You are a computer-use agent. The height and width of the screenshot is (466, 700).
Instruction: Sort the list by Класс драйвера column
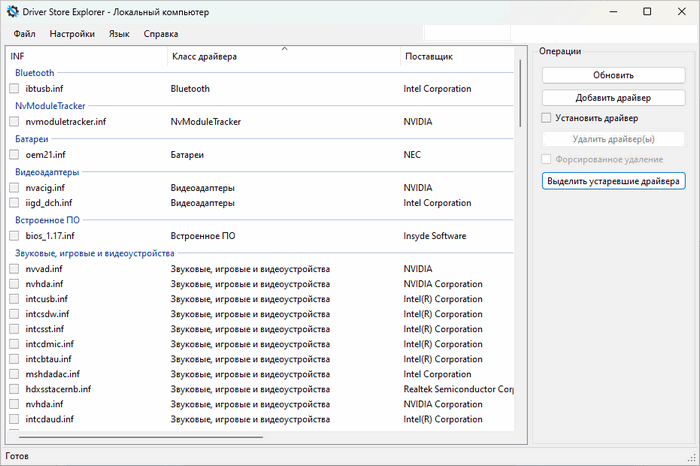tap(204, 57)
